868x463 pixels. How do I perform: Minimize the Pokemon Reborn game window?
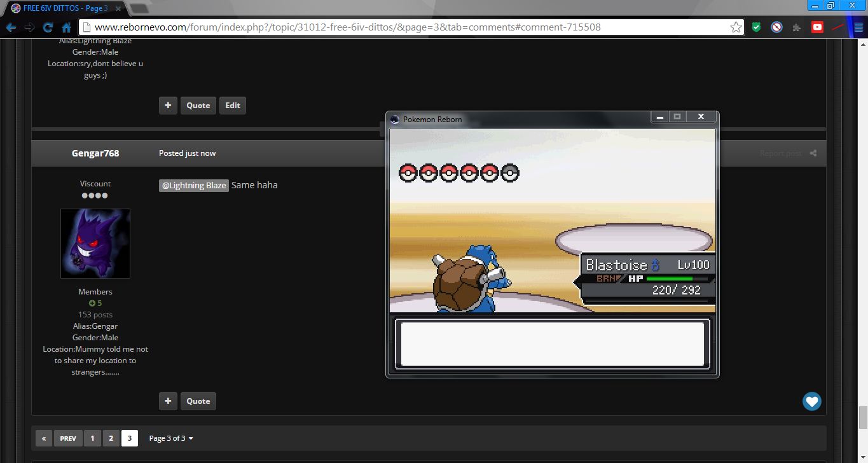[x=659, y=117]
